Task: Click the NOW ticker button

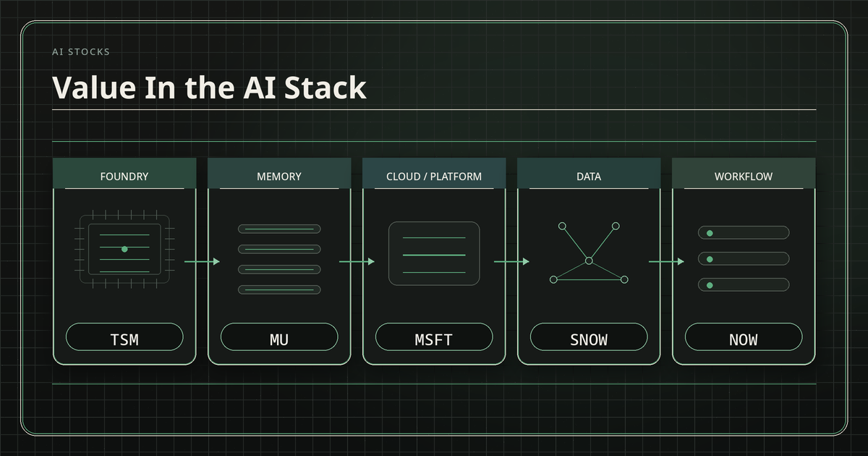Action: pyautogui.click(x=744, y=337)
